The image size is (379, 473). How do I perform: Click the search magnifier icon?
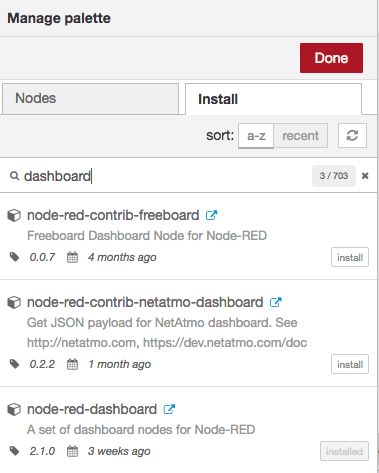[x=14, y=176]
